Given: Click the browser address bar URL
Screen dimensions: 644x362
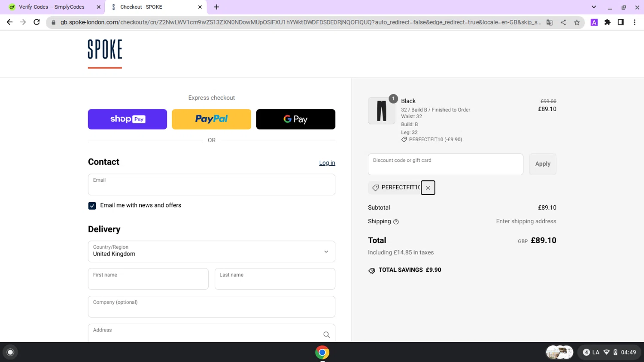Looking at the screenshot, I should pos(301,22).
